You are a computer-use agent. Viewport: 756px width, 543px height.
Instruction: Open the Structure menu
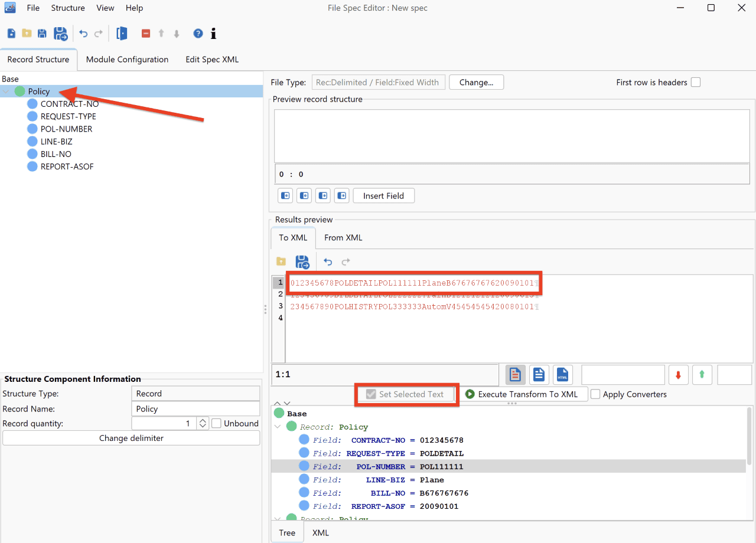pyautogui.click(x=68, y=8)
